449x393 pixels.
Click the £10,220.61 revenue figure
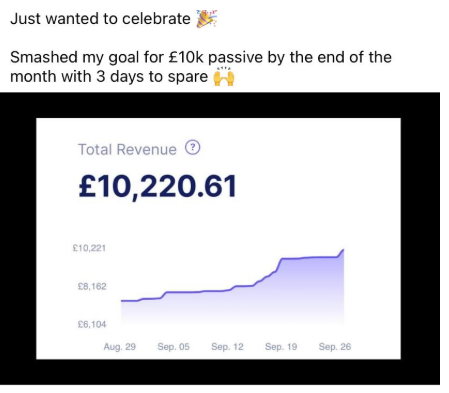pos(158,186)
